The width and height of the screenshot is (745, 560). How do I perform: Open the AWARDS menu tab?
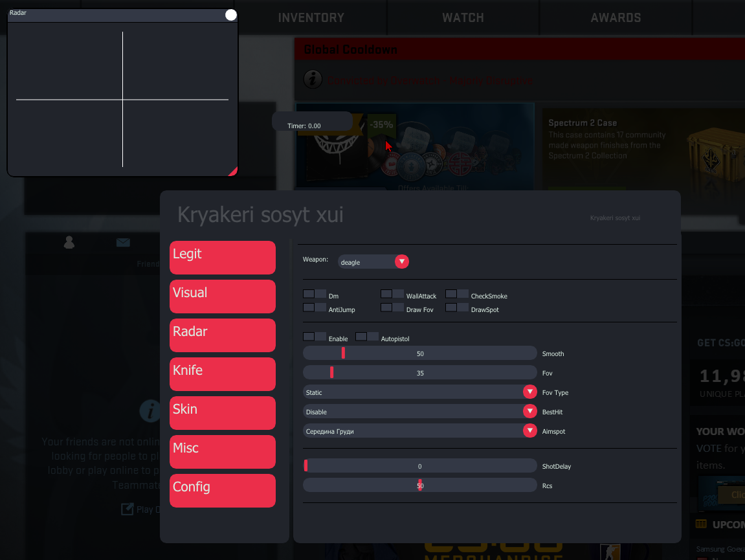616,17
